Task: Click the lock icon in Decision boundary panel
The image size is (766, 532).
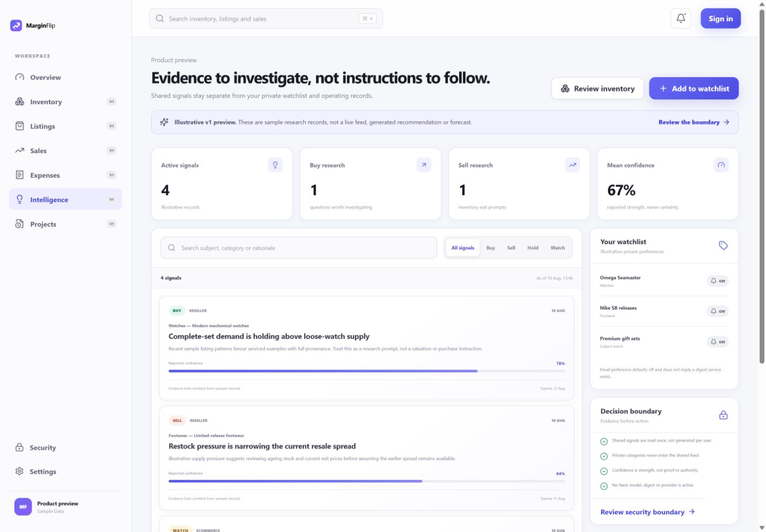Action: (724, 415)
